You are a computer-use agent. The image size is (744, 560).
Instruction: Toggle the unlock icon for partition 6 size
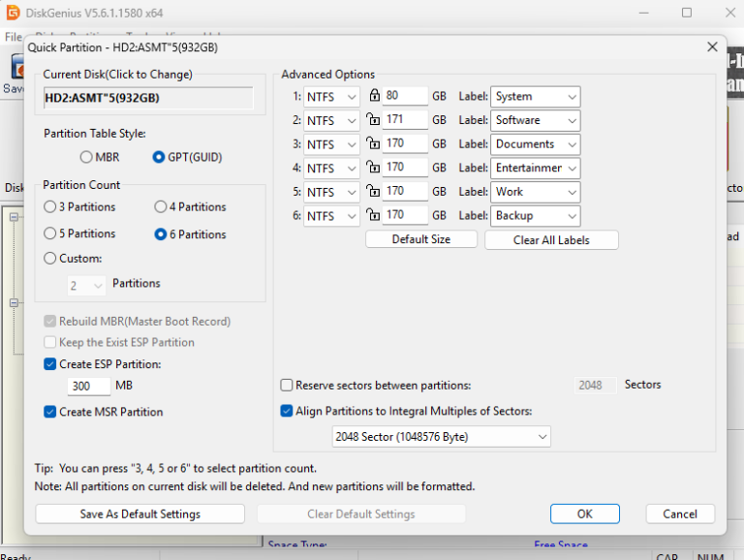click(373, 214)
